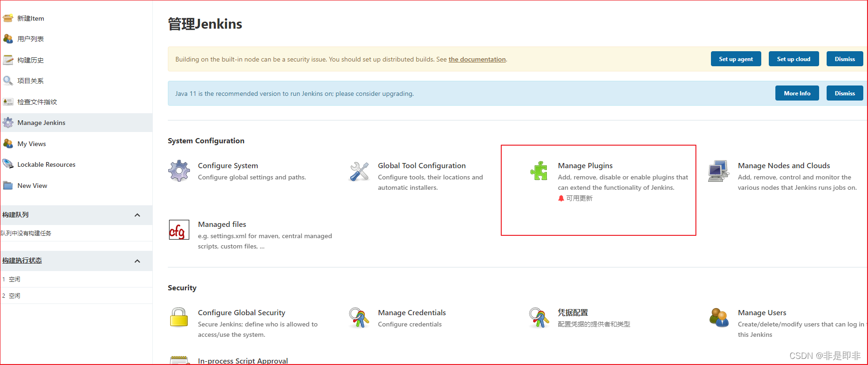This screenshot has height=365, width=868.
Task: Click the 用户列表 people icon
Action: (x=8, y=39)
